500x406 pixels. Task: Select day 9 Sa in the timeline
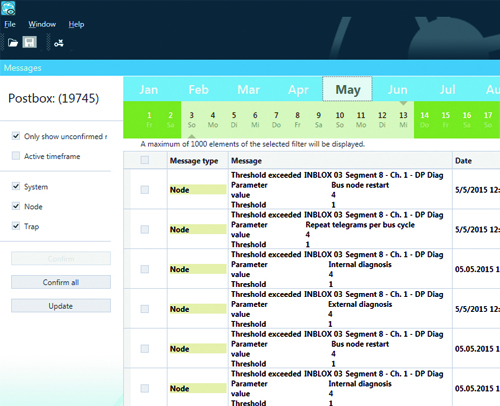[318, 119]
